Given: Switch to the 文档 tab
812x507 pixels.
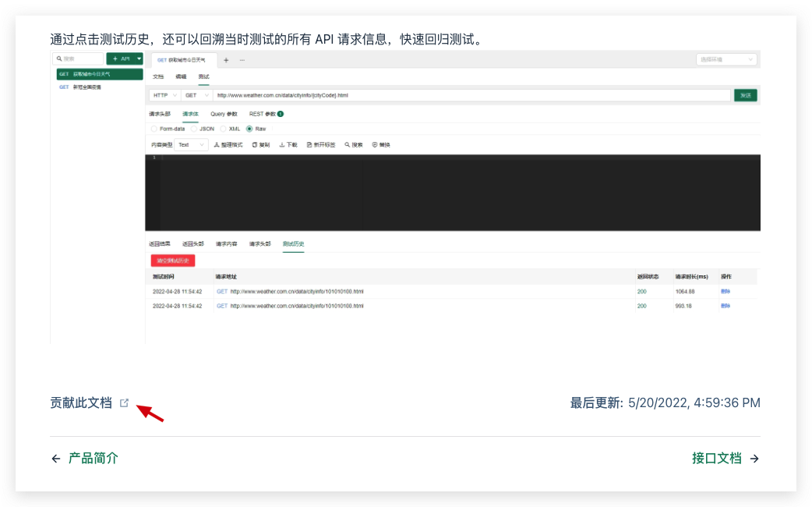Looking at the screenshot, I should [x=158, y=76].
